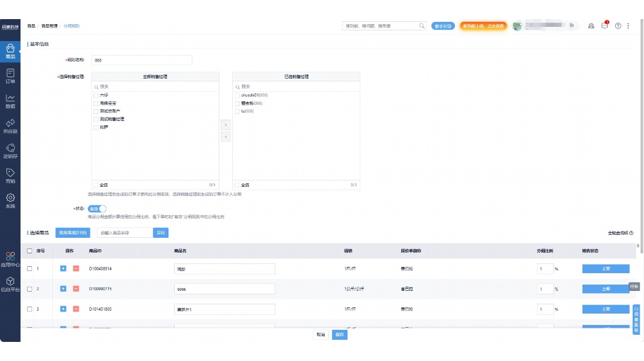Open the three-dot more menu at top right

(628, 25)
